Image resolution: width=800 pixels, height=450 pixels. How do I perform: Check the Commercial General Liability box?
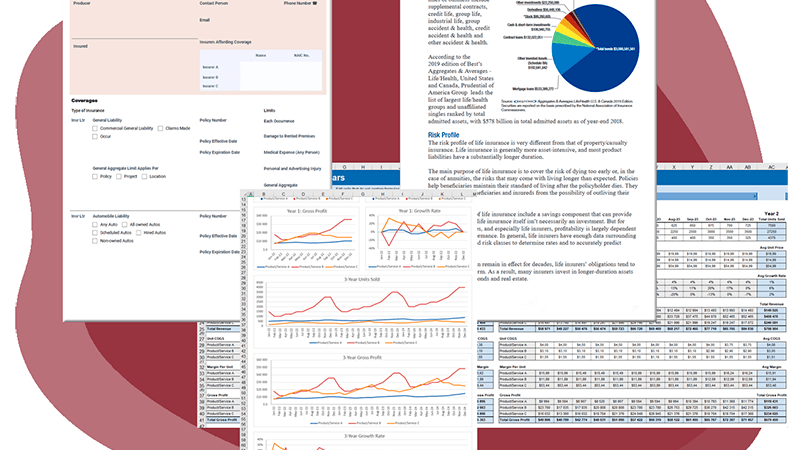pyautogui.click(x=95, y=129)
